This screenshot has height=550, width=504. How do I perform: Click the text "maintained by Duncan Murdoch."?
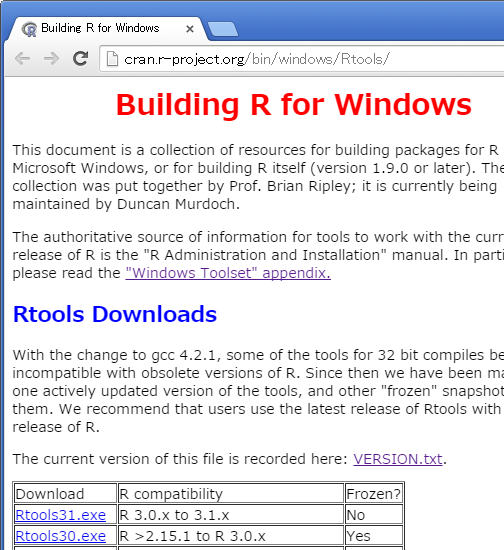(126, 204)
